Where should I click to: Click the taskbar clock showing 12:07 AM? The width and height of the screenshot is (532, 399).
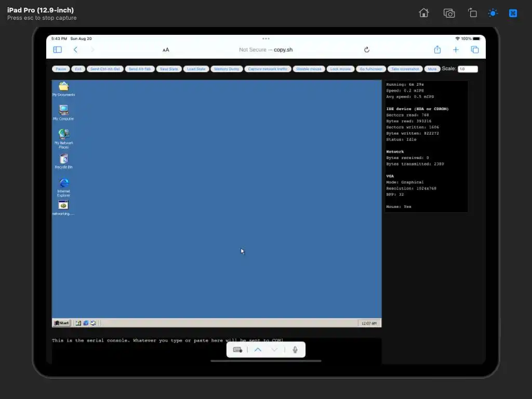pyautogui.click(x=369, y=323)
